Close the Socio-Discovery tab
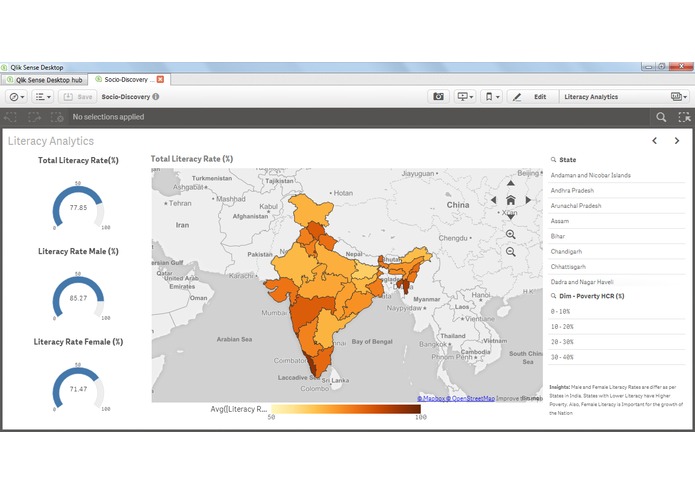The height and width of the screenshot is (494, 695). [x=160, y=79]
